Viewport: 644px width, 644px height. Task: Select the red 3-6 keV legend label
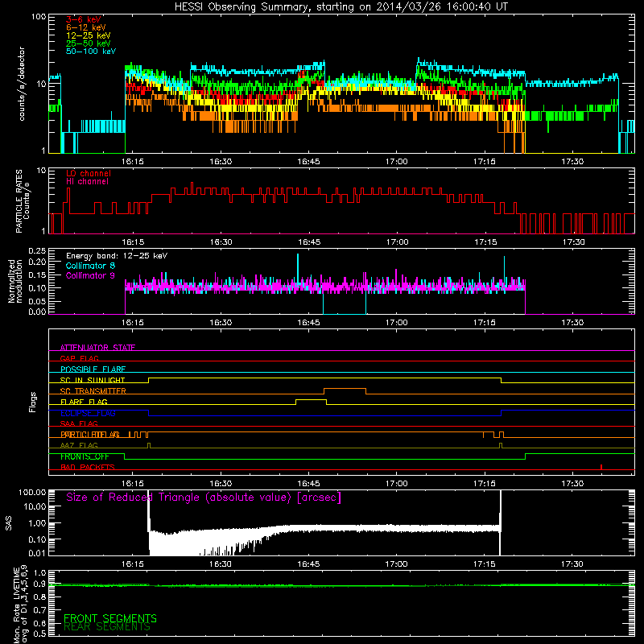click(83, 19)
